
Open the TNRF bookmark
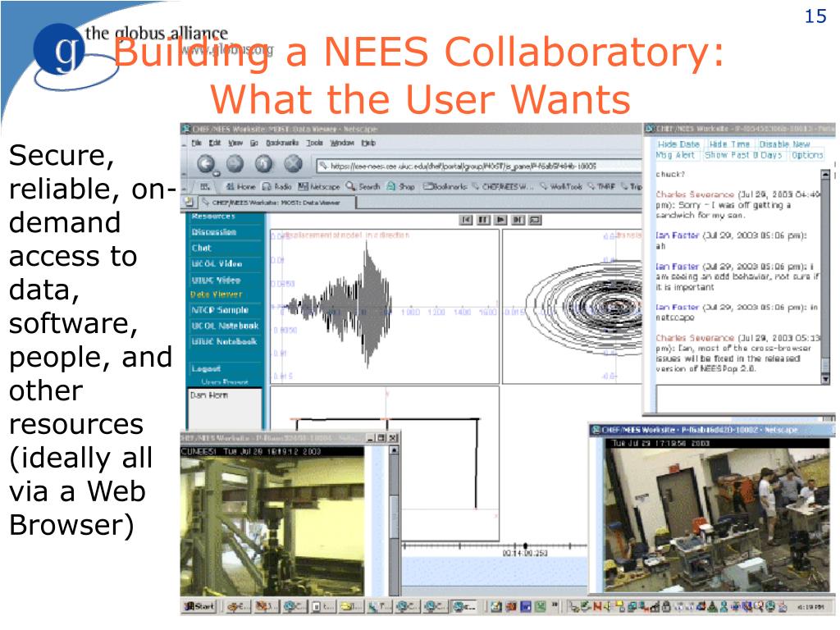pyautogui.click(x=601, y=186)
